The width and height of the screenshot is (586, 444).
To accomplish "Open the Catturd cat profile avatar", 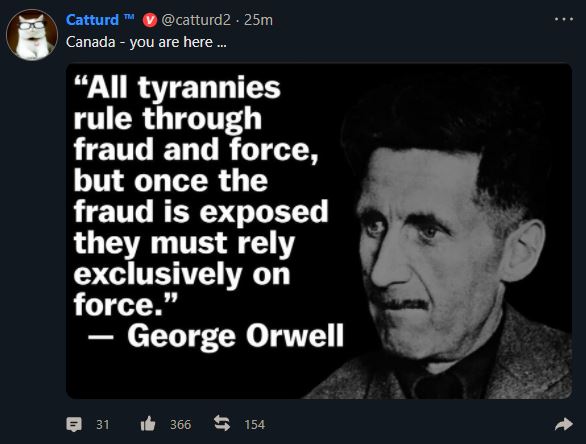I will [x=32, y=34].
